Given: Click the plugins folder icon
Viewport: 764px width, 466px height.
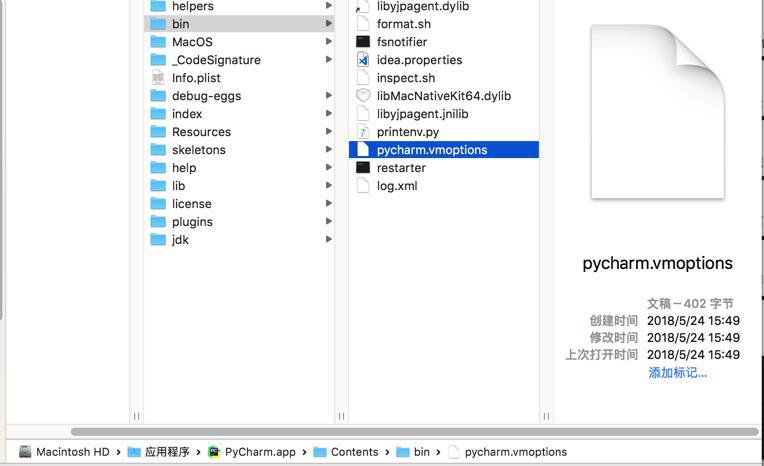Looking at the screenshot, I should 158,222.
